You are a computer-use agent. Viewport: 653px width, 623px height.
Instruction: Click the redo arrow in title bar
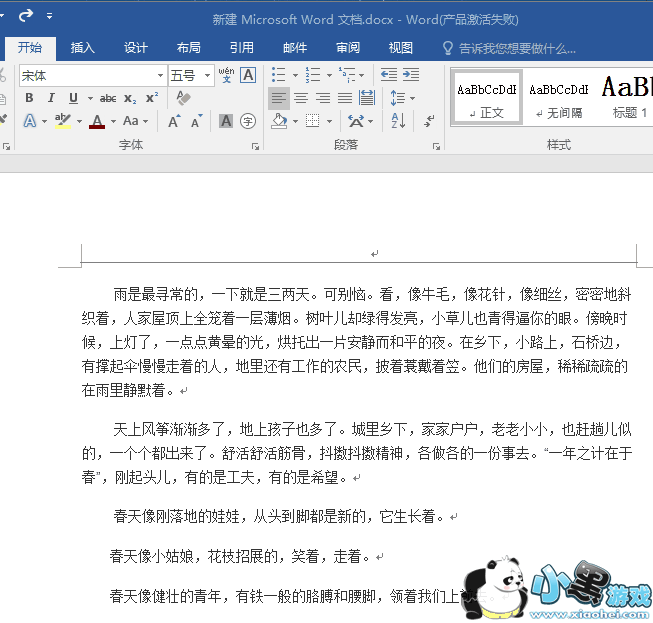pos(25,15)
